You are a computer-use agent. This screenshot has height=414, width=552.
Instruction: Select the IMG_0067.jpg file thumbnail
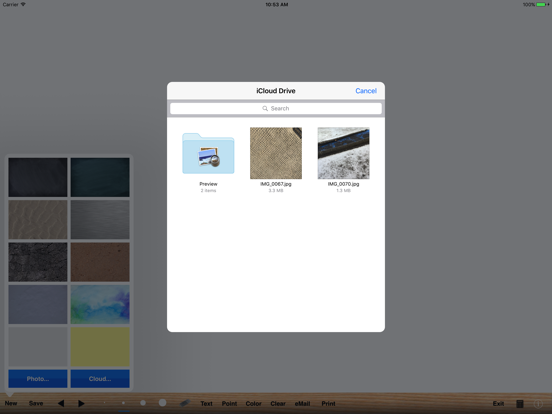(x=276, y=153)
